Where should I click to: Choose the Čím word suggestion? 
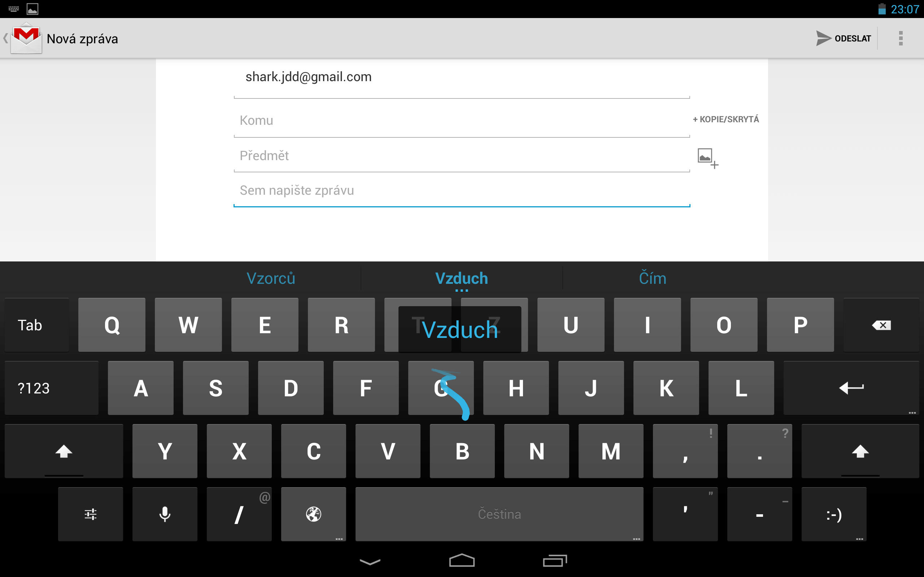tap(653, 278)
